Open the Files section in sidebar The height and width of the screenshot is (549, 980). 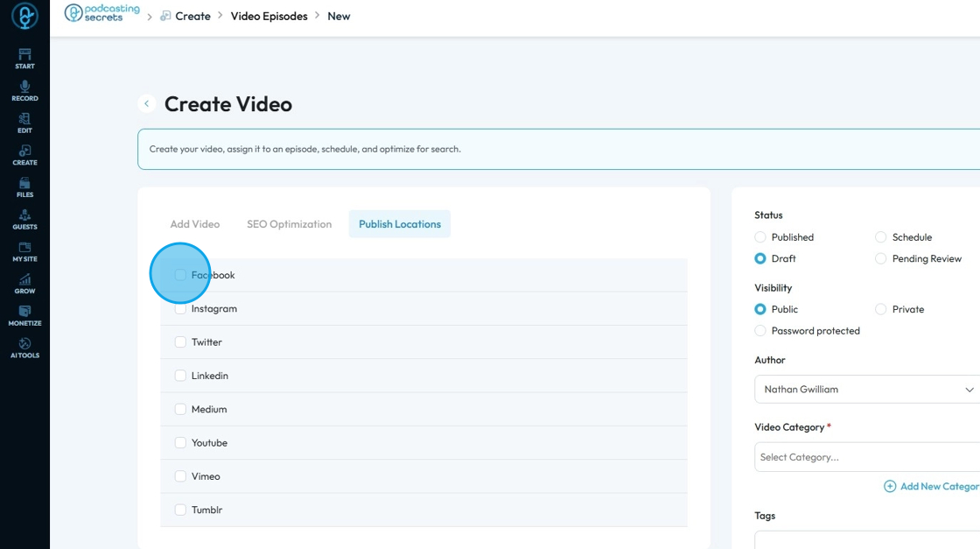click(25, 187)
